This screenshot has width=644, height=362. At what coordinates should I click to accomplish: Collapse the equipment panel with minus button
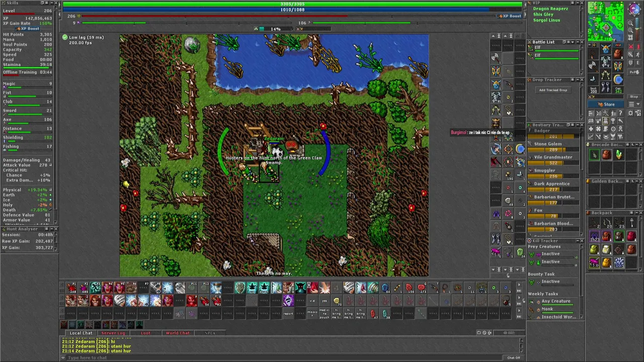tap(590, 45)
